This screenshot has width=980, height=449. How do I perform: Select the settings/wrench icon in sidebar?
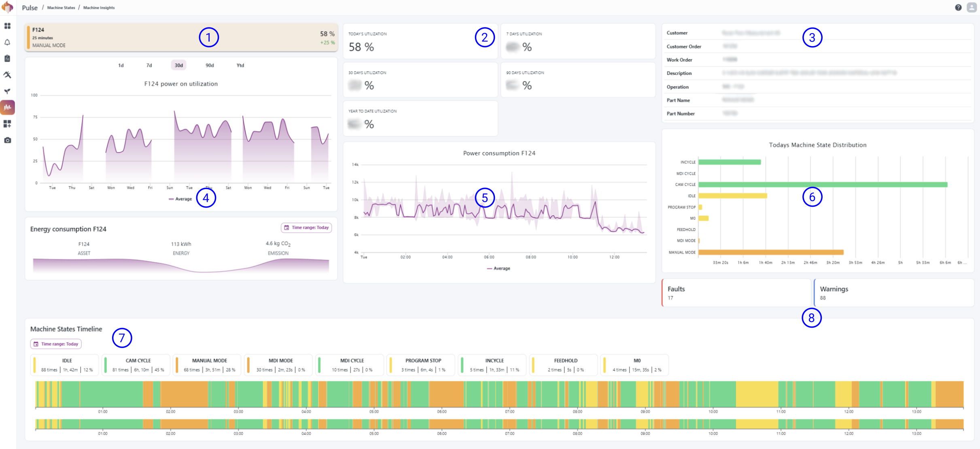pyautogui.click(x=8, y=74)
